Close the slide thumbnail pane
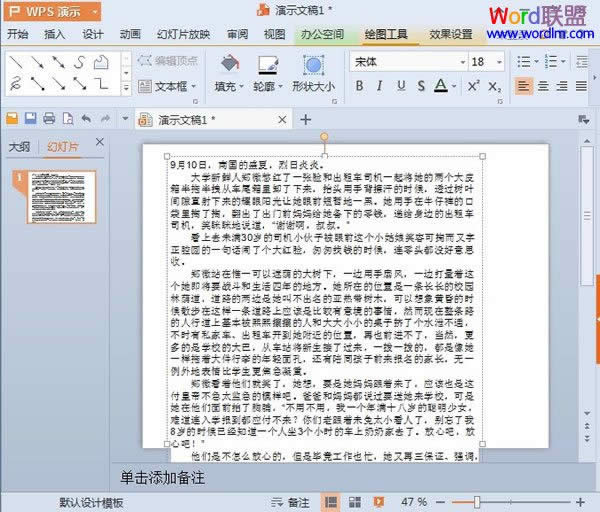Screen dimensions: 600x512 pos(100,142)
